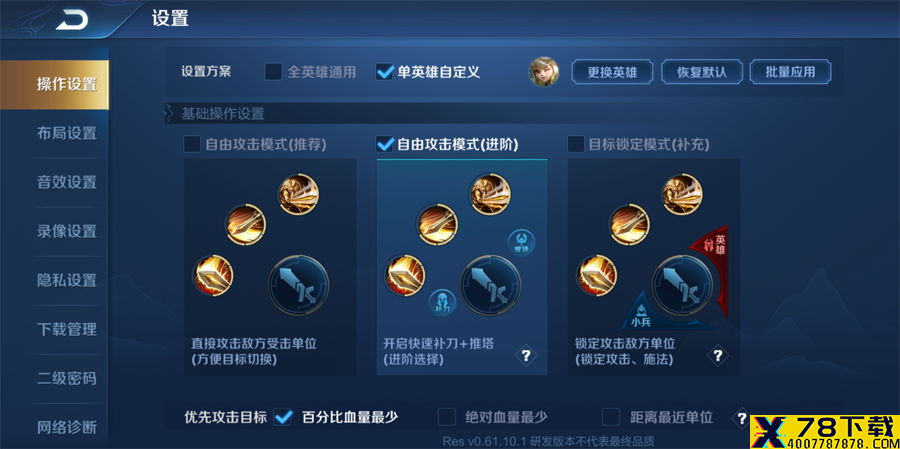
Task: Toggle 单英雄自定义 checkbox
Action: (x=385, y=72)
